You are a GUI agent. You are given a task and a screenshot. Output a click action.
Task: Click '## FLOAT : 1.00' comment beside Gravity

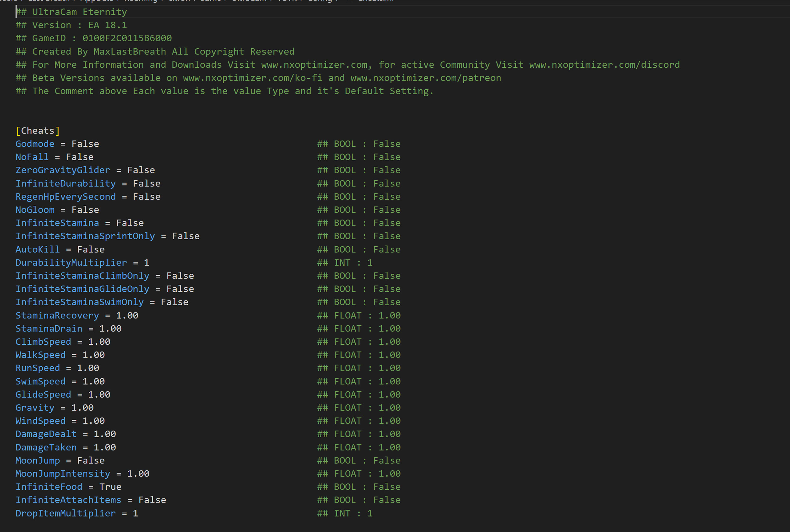pos(359,408)
